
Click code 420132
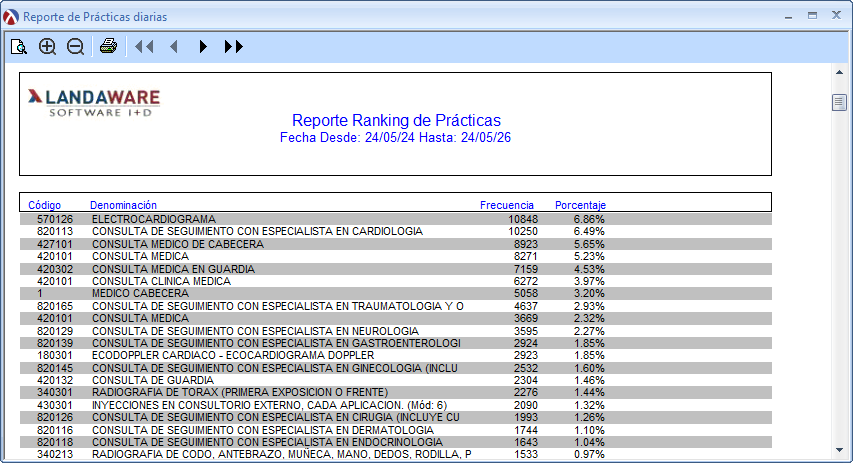pos(55,380)
